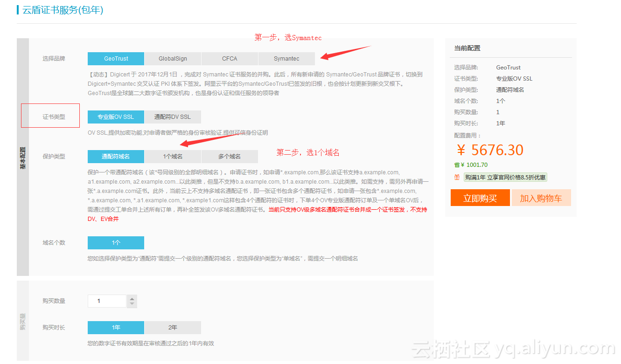Click the ￥5676.30 price text

point(490,150)
